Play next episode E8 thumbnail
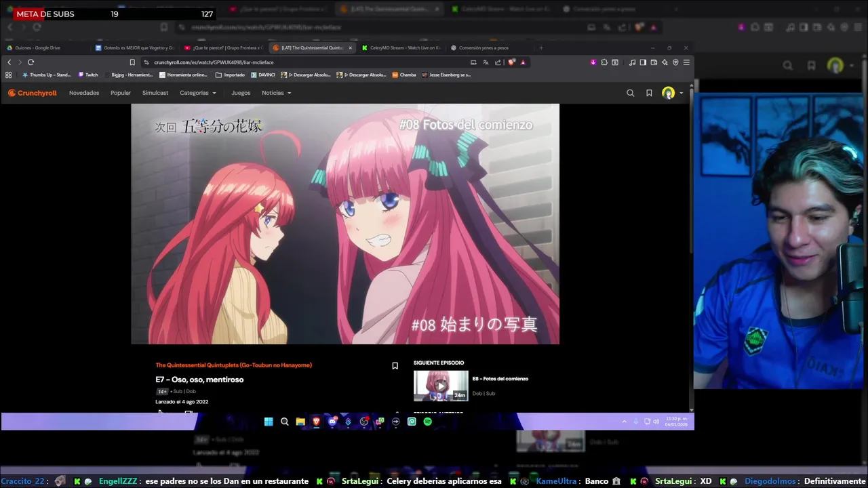Screen dimensions: 868x488 tap(441, 386)
